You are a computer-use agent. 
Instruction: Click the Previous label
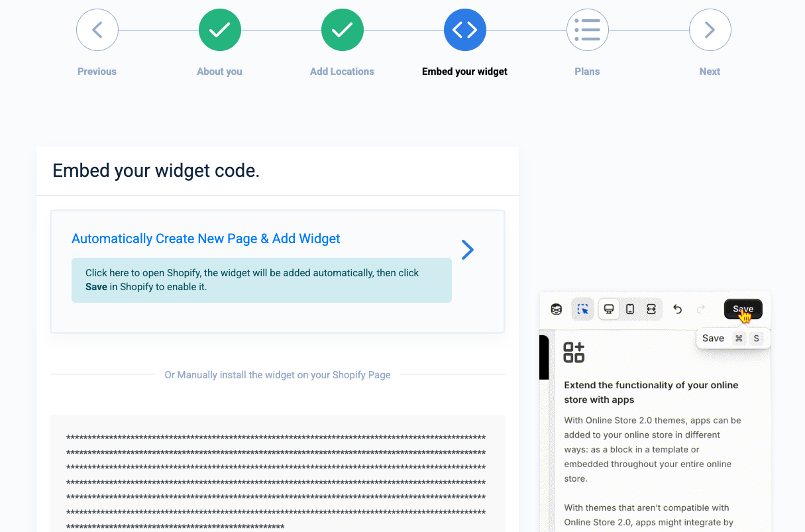click(97, 72)
